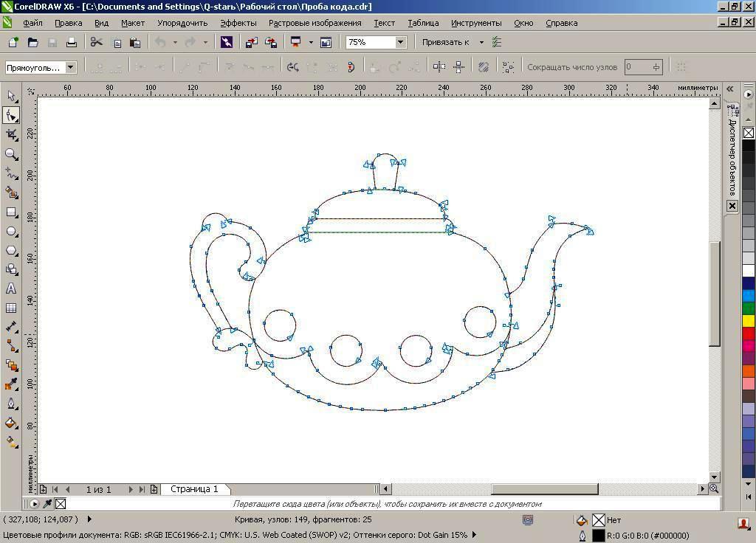Viewport: 756px width, 543px height.
Task: Open the Эффекты menu
Action: click(x=238, y=23)
